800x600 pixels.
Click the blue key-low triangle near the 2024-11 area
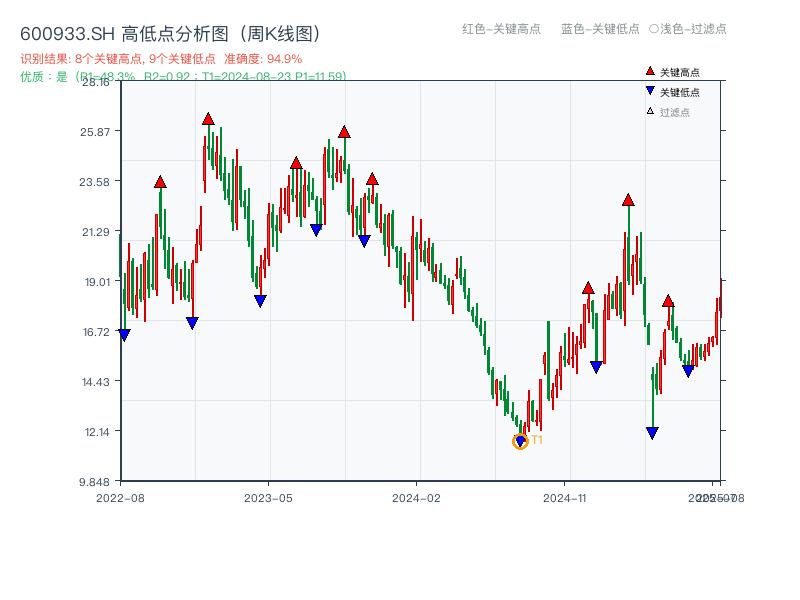click(x=596, y=366)
